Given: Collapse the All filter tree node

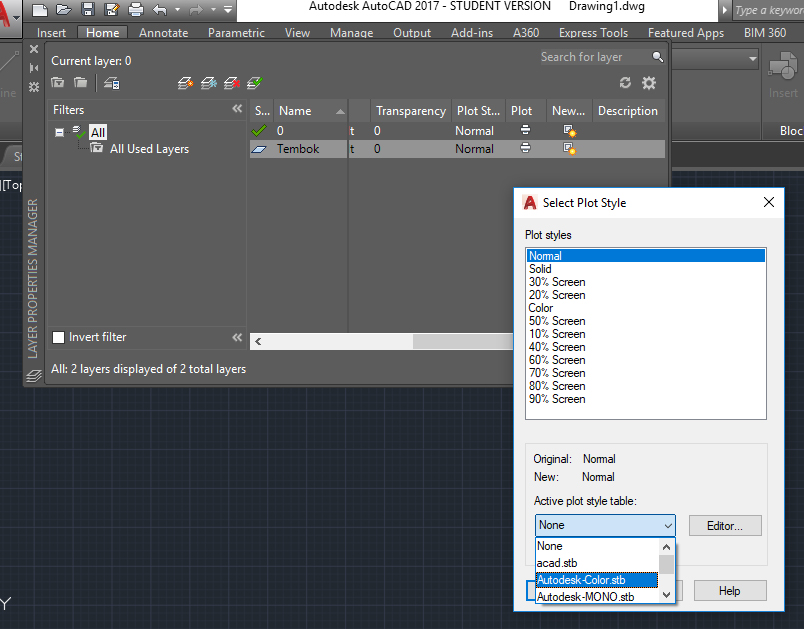Looking at the screenshot, I should point(59,133).
